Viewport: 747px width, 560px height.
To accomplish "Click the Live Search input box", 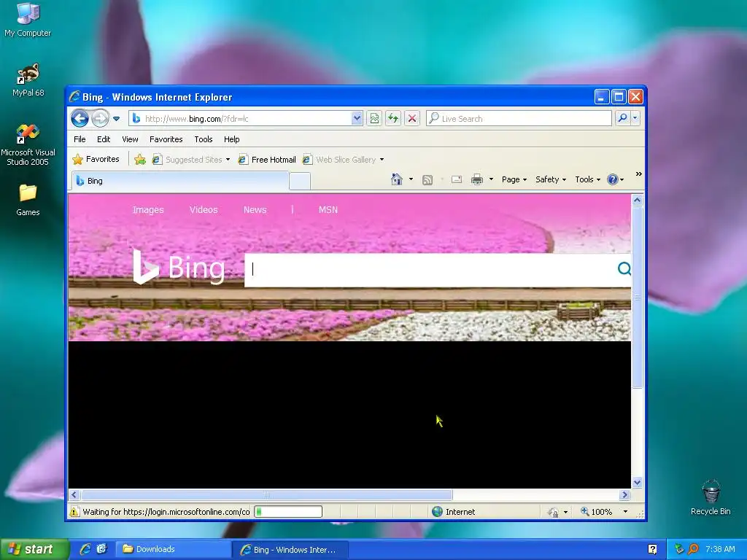I will pos(519,119).
